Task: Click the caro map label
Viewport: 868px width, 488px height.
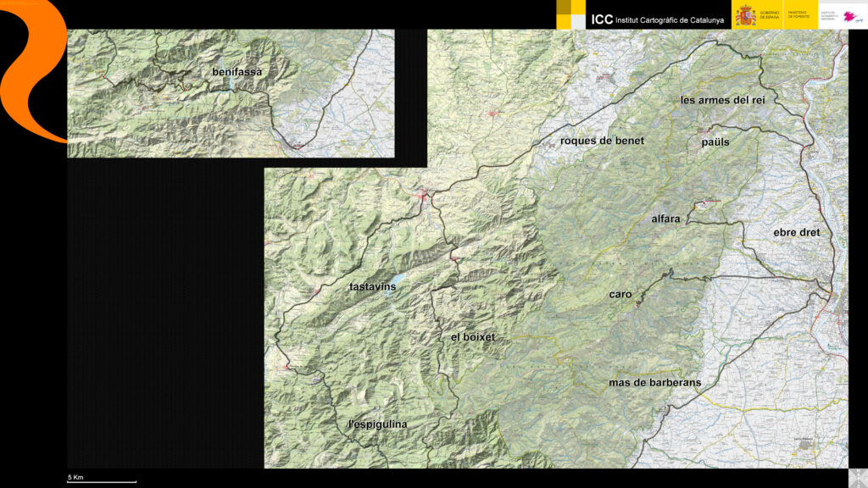Action: (620, 295)
